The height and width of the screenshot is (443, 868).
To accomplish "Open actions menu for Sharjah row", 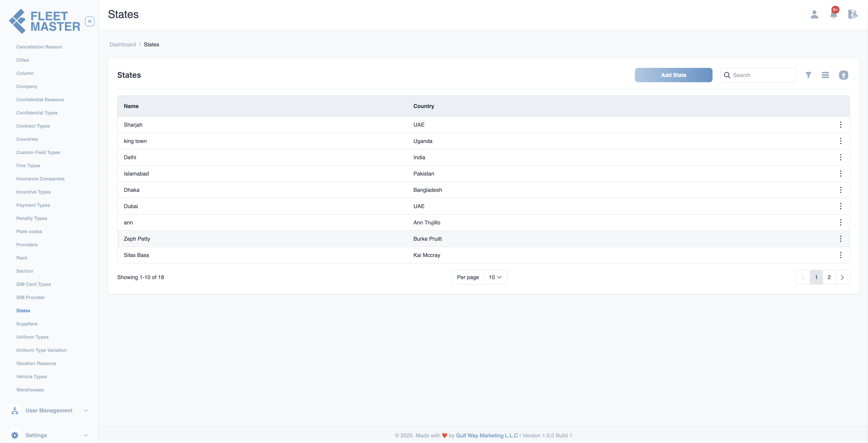I will pyautogui.click(x=840, y=125).
